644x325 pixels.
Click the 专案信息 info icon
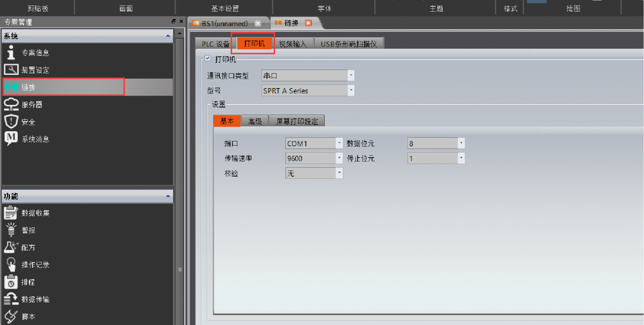11,53
